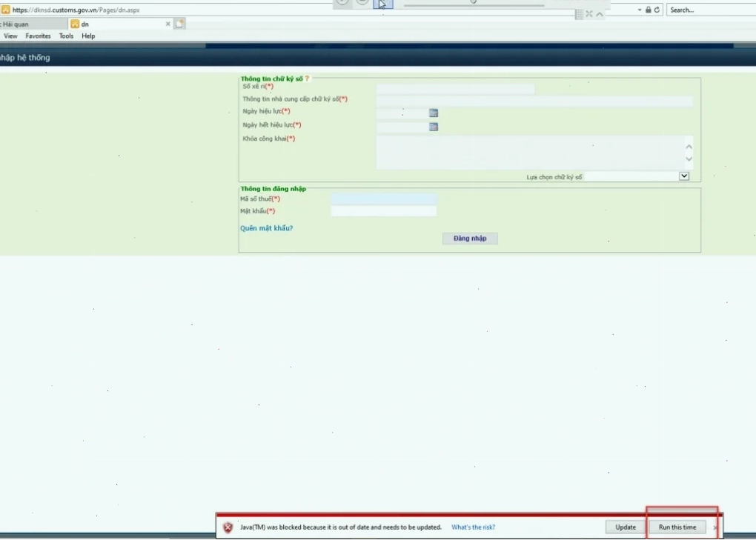Image resolution: width=756 pixels, height=540 pixels.
Task: Close the dn tab
Action: (168, 24)
